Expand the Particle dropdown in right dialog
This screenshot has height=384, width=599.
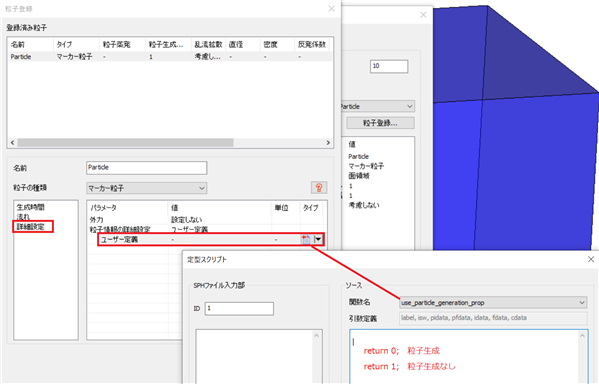pyautogui.click(x=377, y=106)
